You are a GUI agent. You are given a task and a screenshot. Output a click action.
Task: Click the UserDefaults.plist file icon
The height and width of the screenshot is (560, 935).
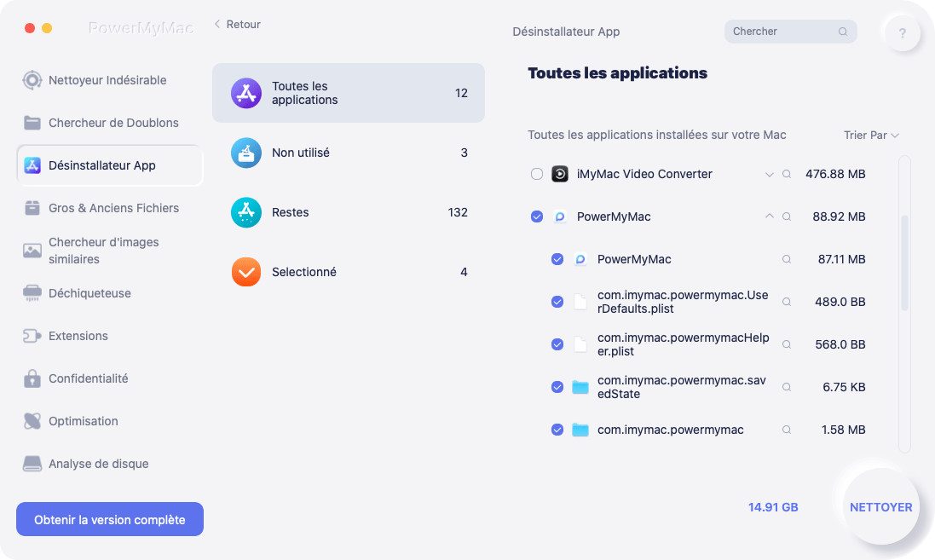(580, 302)
